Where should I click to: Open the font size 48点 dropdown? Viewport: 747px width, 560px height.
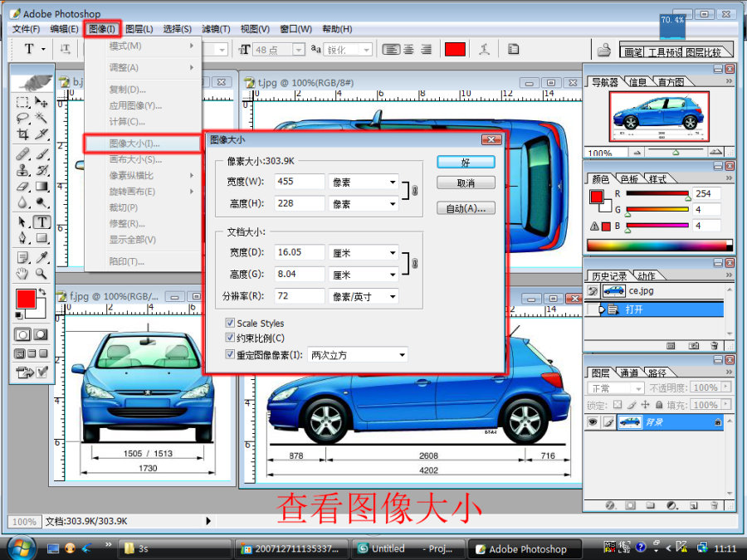pyautogui.click(x=299, y=50)
